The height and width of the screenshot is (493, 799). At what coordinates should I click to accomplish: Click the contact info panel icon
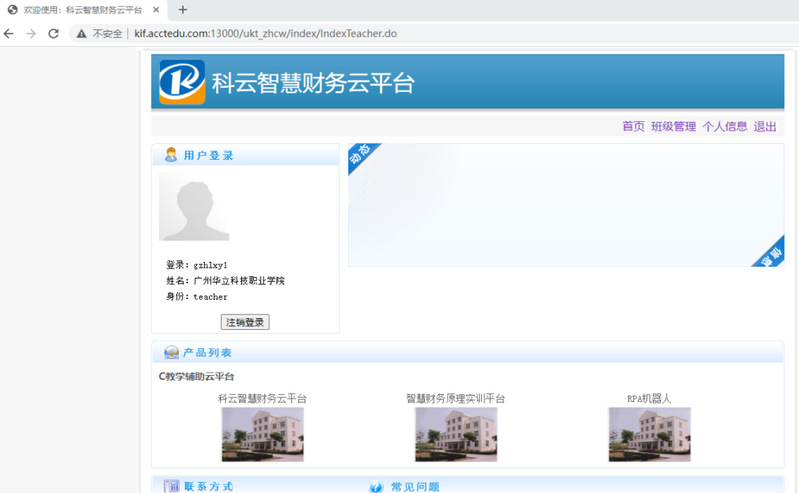tap(171, 486)
